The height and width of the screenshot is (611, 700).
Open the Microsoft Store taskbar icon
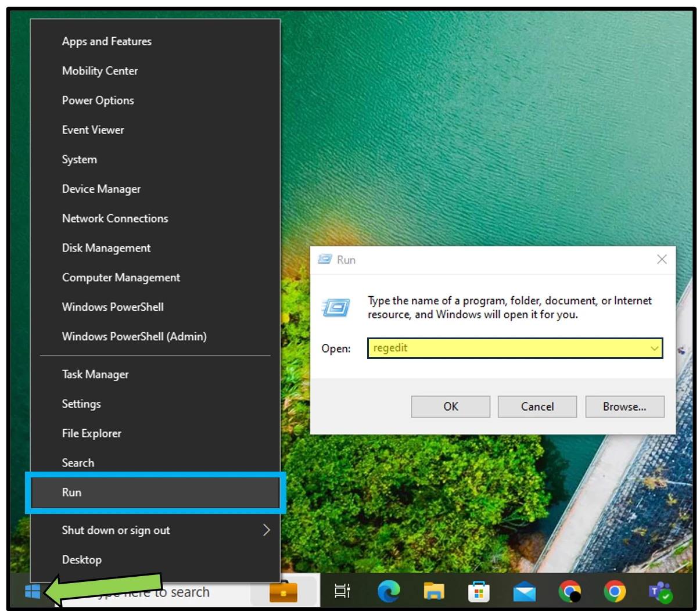(x=479, y=591)
